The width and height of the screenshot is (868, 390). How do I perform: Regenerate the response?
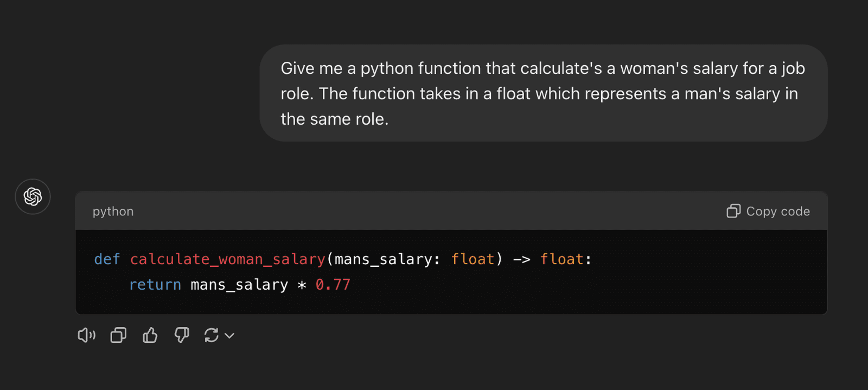212,335
